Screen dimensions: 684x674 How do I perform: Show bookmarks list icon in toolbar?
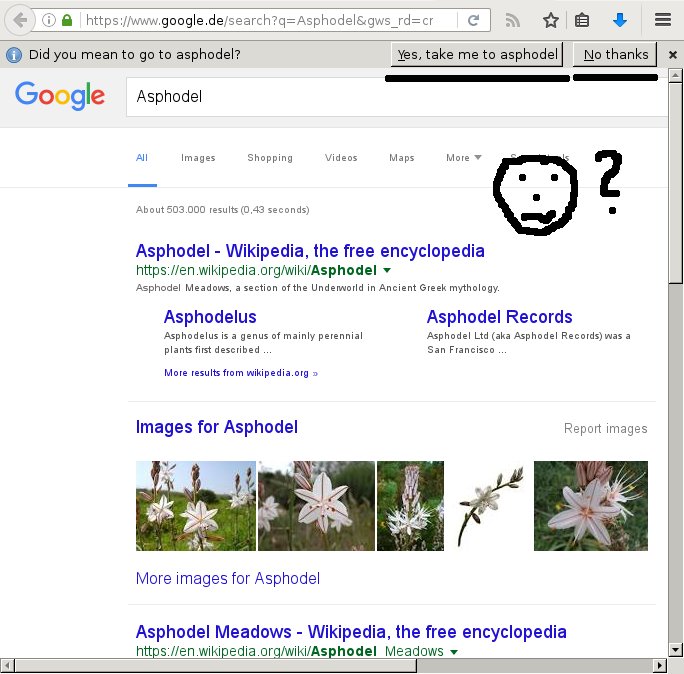[x=582, y=20]
